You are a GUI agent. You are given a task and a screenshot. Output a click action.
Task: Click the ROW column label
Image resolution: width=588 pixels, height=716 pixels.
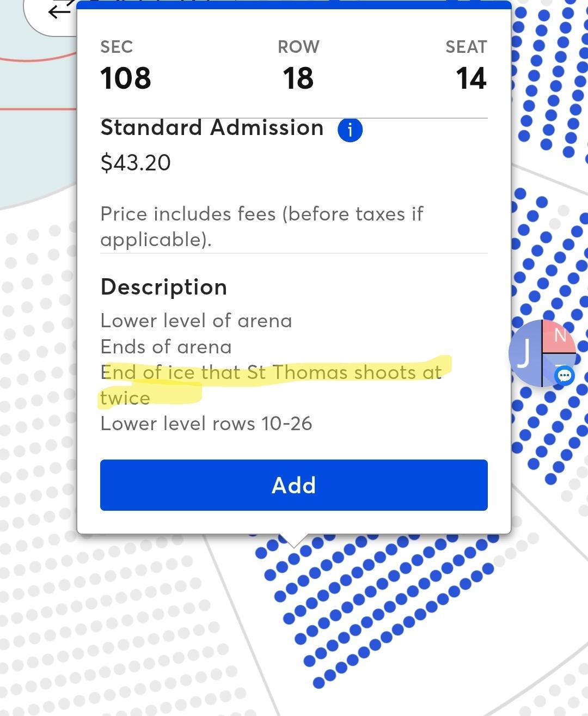coord(298,47)
